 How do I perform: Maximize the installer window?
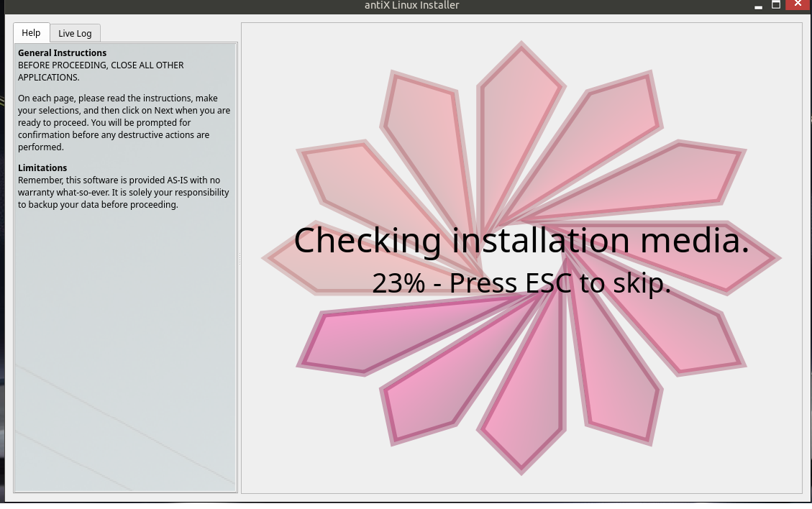coord(776,4)
